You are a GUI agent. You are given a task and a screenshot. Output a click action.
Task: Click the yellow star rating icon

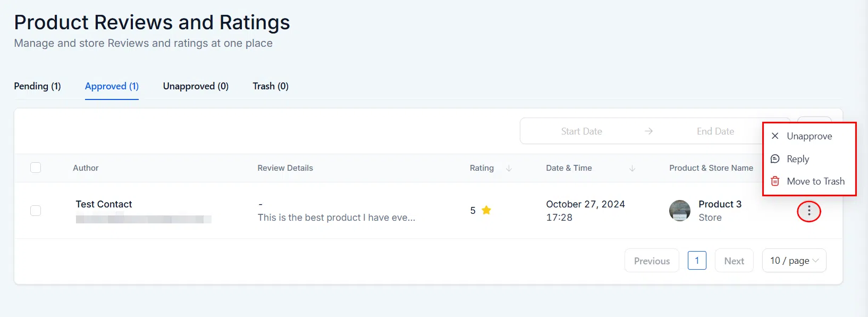click(486, 210)
